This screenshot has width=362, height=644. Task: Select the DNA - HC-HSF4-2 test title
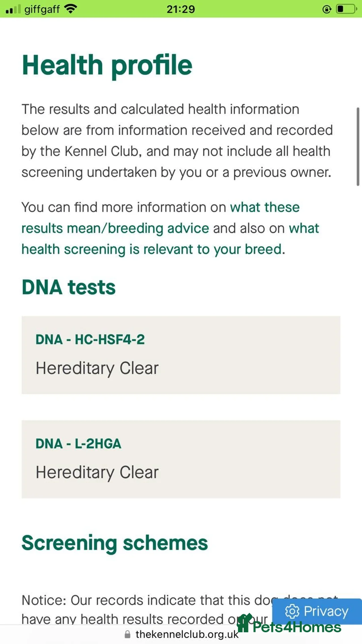tap(90, 339)
